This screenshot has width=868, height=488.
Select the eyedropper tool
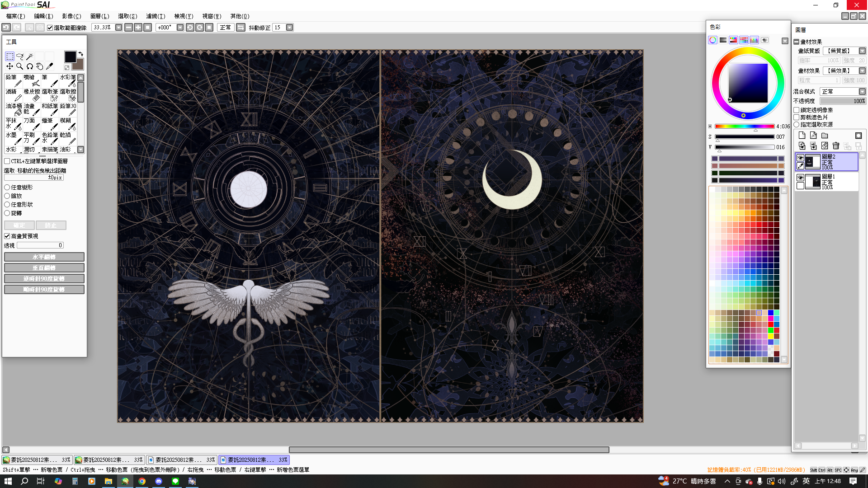pyautogui.click(x=49, y=66)
